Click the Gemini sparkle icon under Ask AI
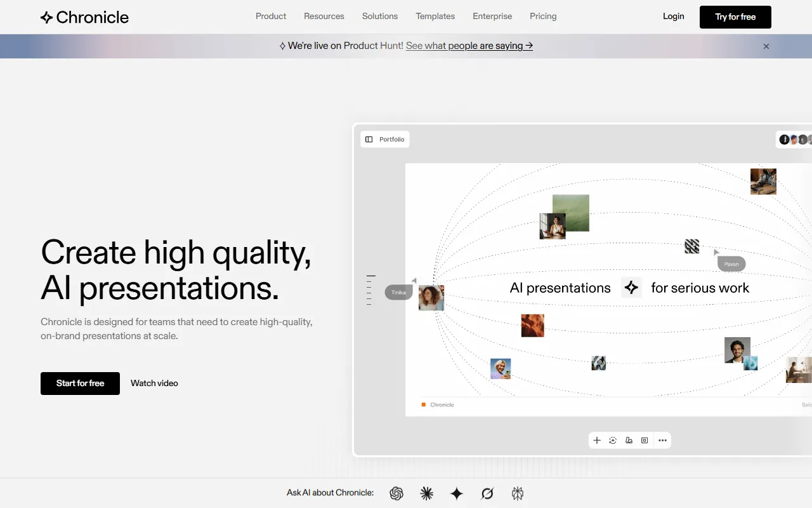 tap(456, 493)
